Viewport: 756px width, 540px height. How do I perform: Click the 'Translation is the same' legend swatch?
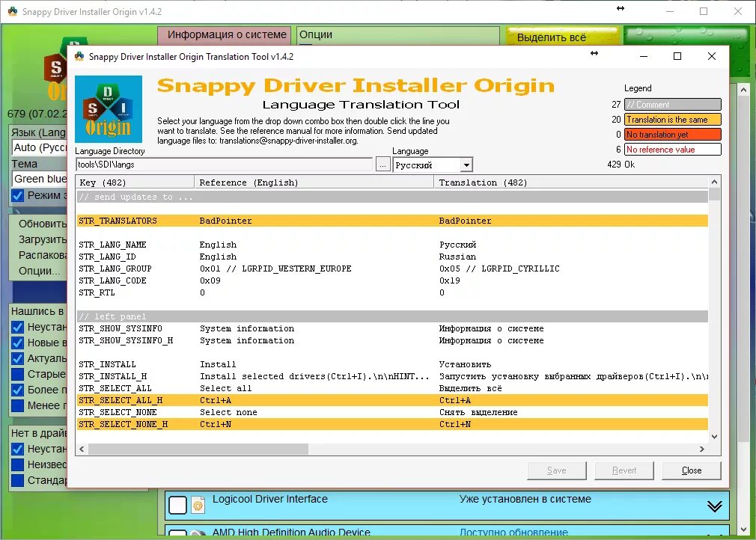pyautogui.click(x=673, y=120)
